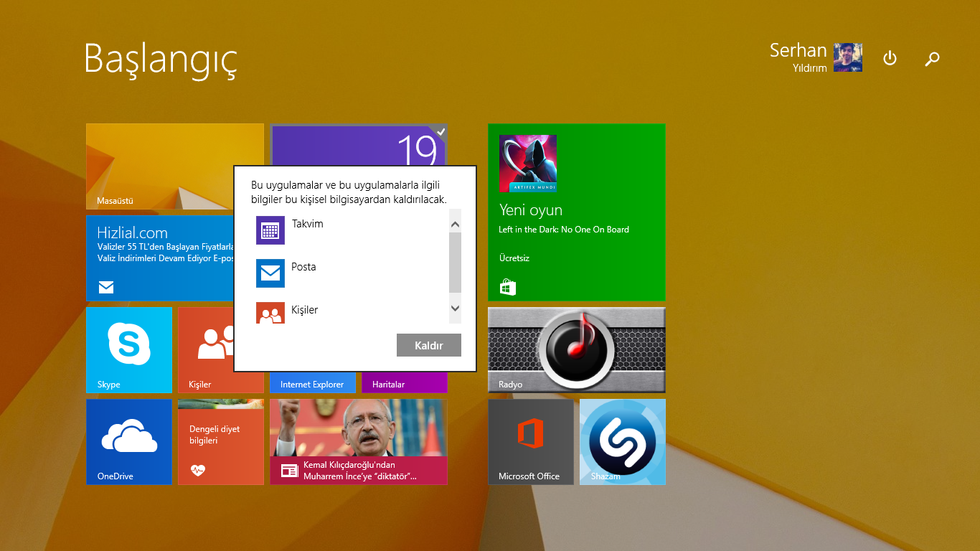Click the 19 date on calendar tile
980x551 pixels.
417,149
